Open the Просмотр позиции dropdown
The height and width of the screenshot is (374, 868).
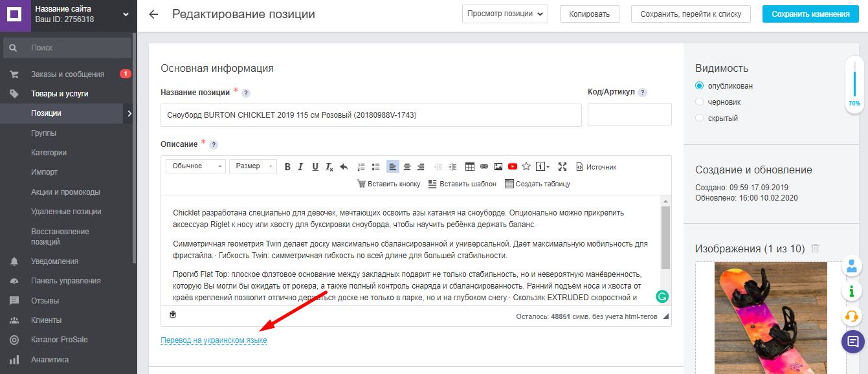coord(506,14)
